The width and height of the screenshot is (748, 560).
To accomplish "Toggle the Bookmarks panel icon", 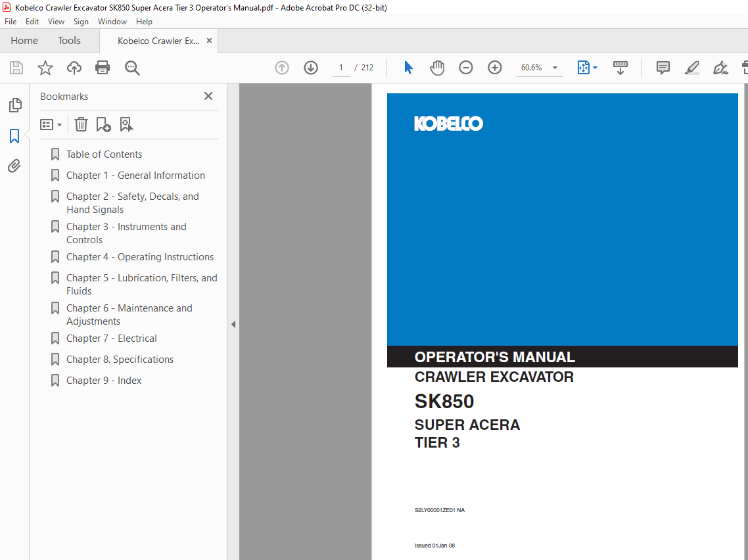I will [14, 136].
